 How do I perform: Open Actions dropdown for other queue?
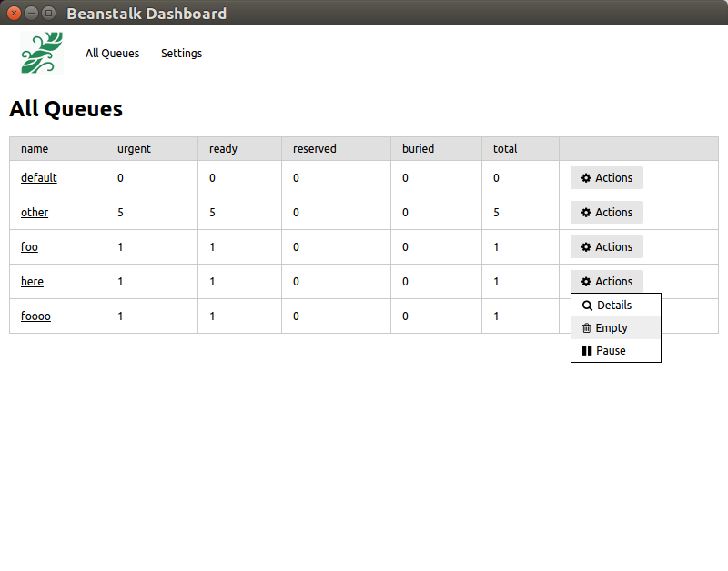click(607, 213)
